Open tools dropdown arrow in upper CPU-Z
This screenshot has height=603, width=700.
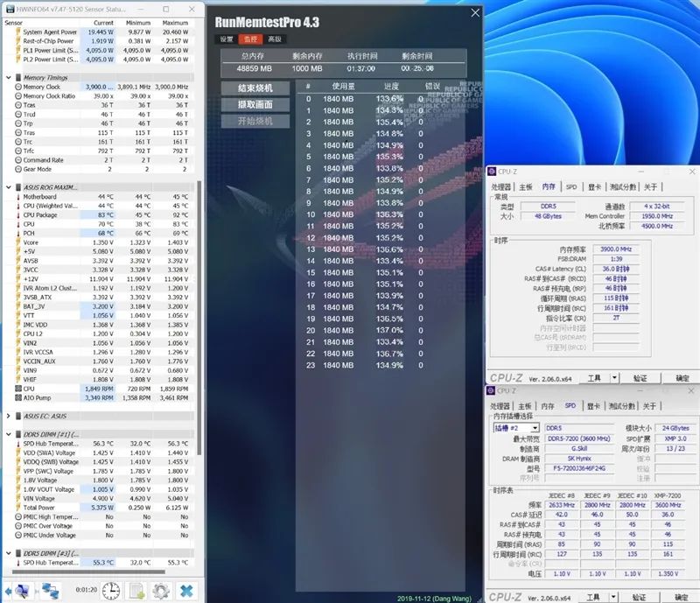tap(615, 378)
